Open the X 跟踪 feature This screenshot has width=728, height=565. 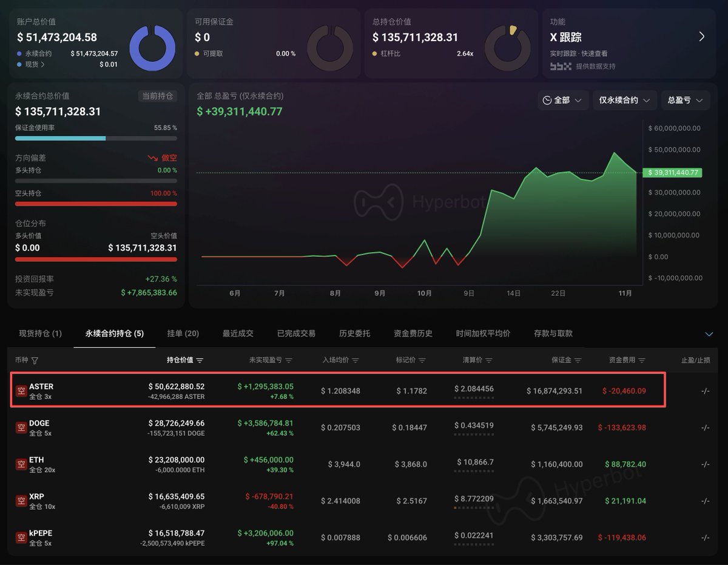(x=628, y=44)
